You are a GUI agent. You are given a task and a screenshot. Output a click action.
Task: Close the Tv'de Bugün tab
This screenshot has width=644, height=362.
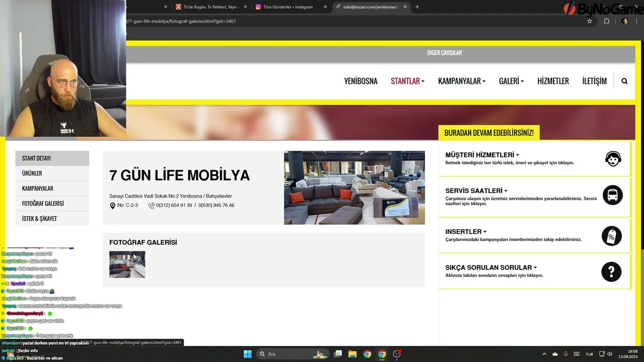[x=246, y=7]
